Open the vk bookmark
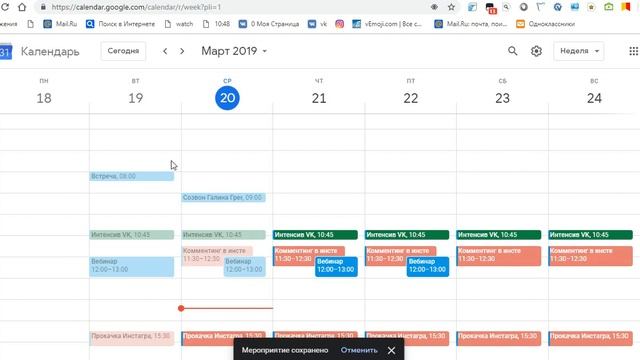Screen dimensions: 640x360 pos(318,24)
